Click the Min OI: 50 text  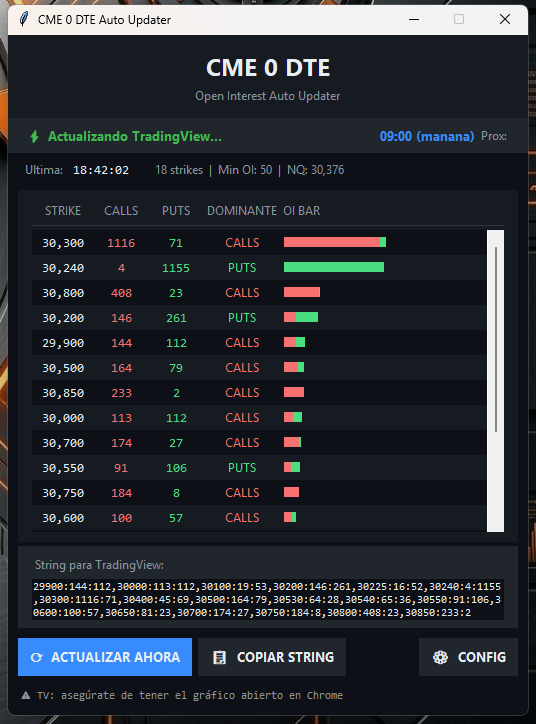point(245,170)
